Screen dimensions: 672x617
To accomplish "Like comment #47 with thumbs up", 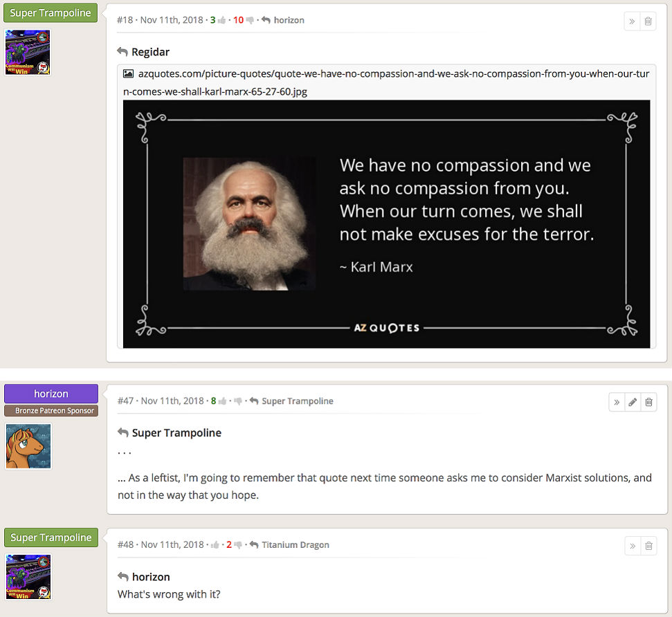I will [x=223, y=401].
